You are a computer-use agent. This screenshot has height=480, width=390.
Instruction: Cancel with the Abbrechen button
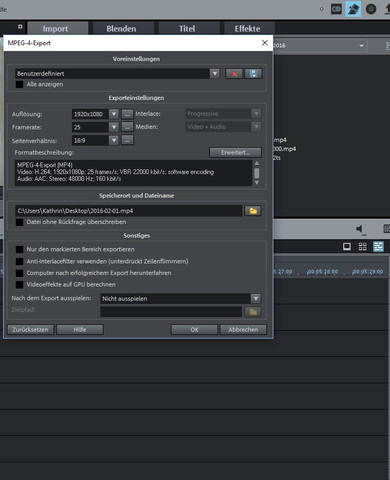point(243,329)
